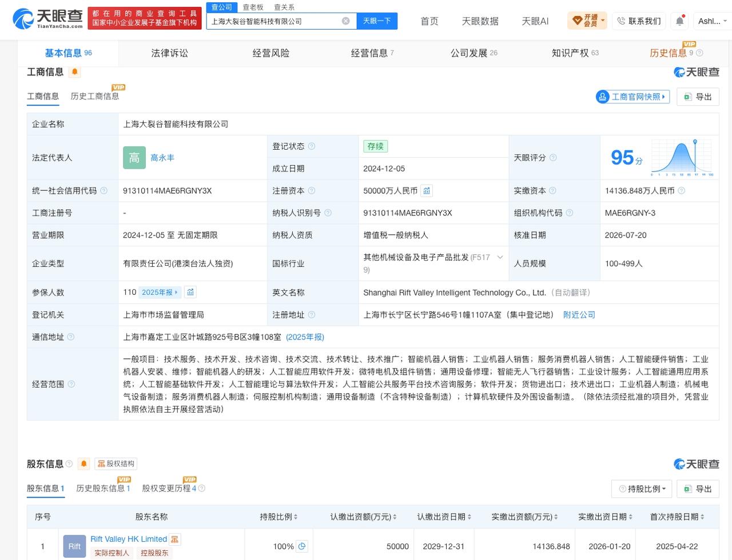The height and width of the screenshot is (560, 732).
Task: Click the pie chart icon beside 100%
Action: 302,546
